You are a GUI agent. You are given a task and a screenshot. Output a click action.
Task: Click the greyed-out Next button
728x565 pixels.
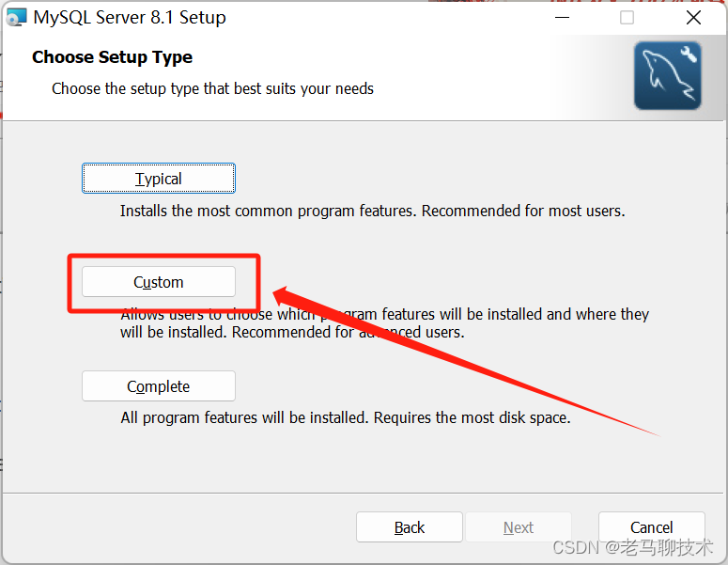pyautogui.click(x=519, y=527)
